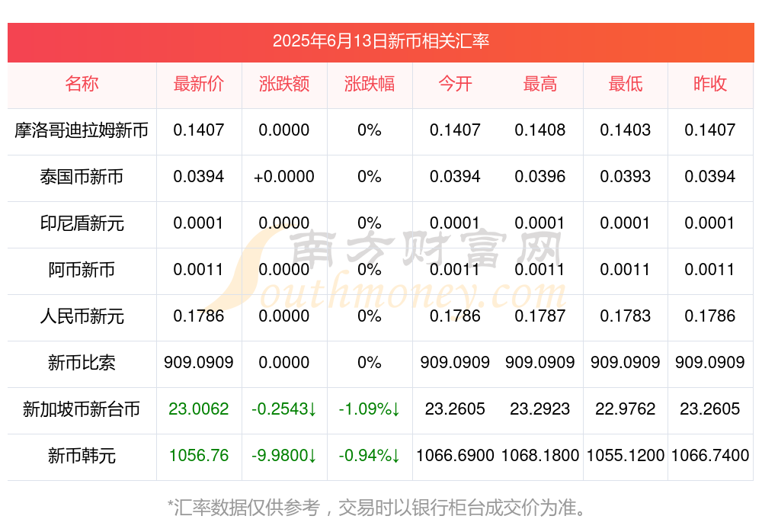Click the row name 阿币新币

coord(82,269)
